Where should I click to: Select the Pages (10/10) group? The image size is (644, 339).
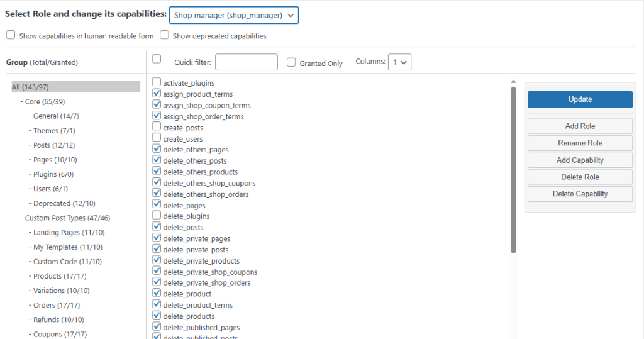click(55, 160)
